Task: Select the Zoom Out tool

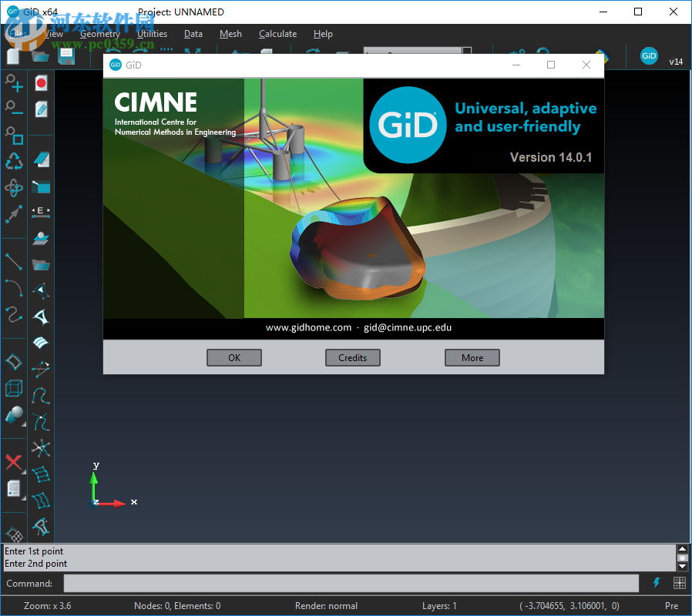Action: pyautogui.click(x=14, y=108)
